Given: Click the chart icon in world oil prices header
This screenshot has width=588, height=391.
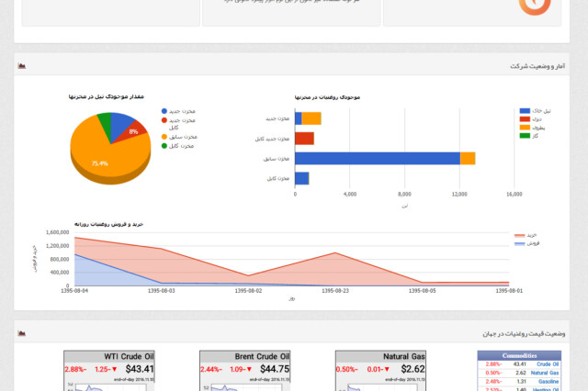Looking at the screenshot, I should tap(22, 334).
